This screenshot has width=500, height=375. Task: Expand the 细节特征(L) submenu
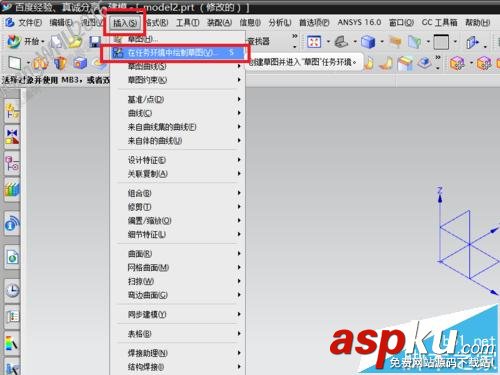click(177, 234)
